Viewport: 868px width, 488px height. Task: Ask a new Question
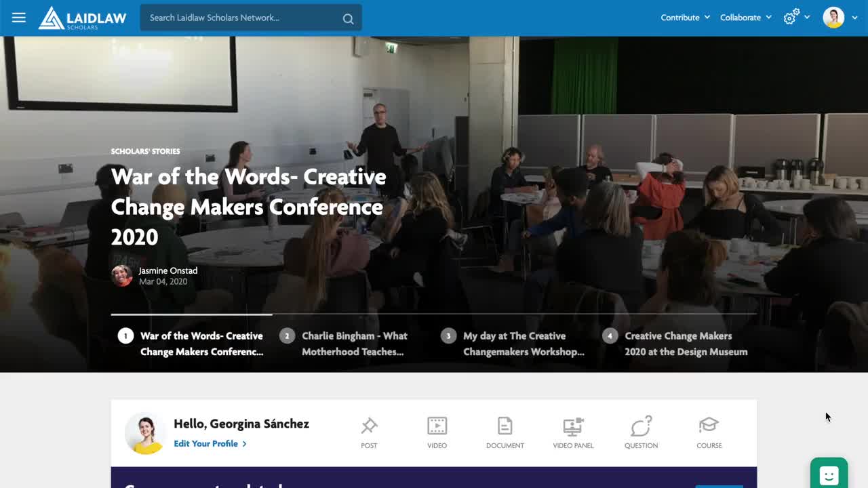[x=641, y=433]
